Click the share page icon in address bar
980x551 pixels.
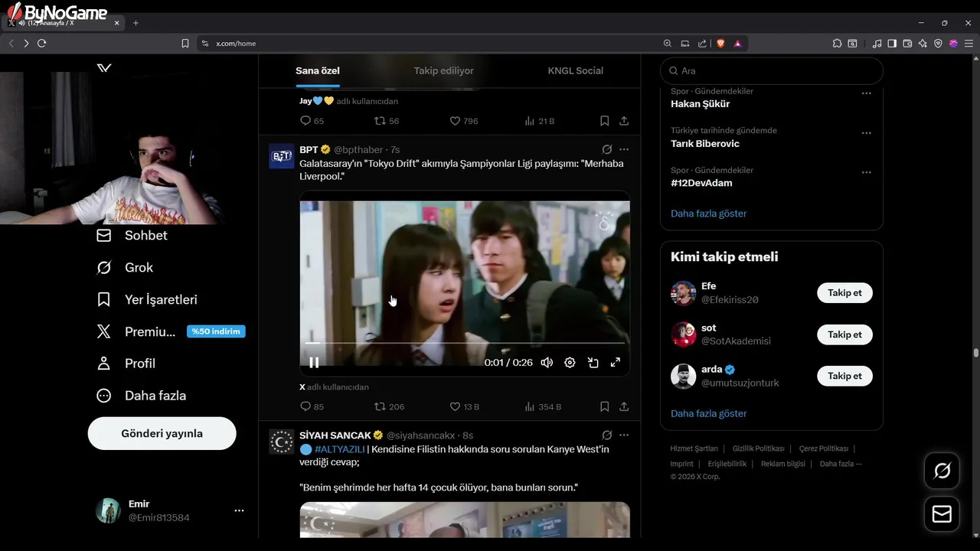click(x=701, y=44)
